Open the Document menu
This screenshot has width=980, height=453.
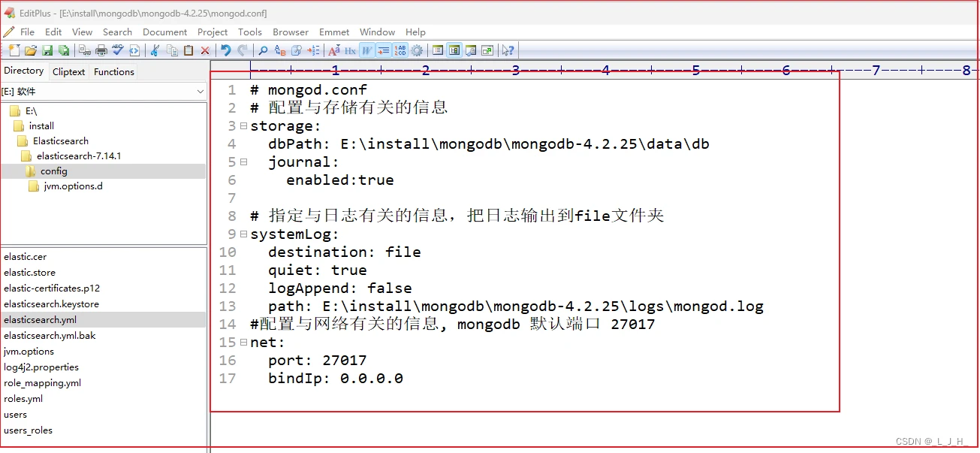pos(164,32)
